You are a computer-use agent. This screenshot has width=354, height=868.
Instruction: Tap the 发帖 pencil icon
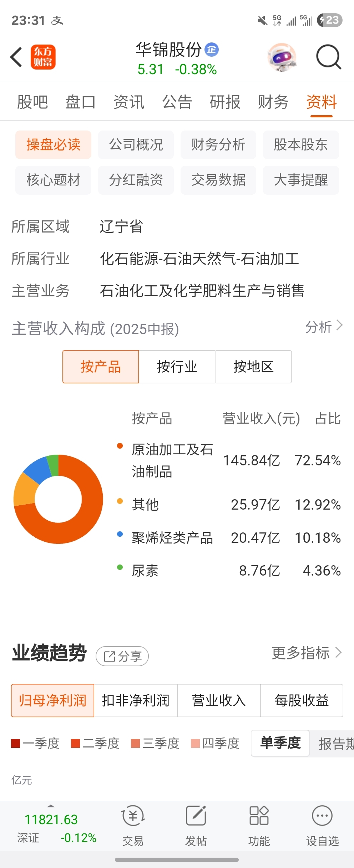(x=196, y=816)
